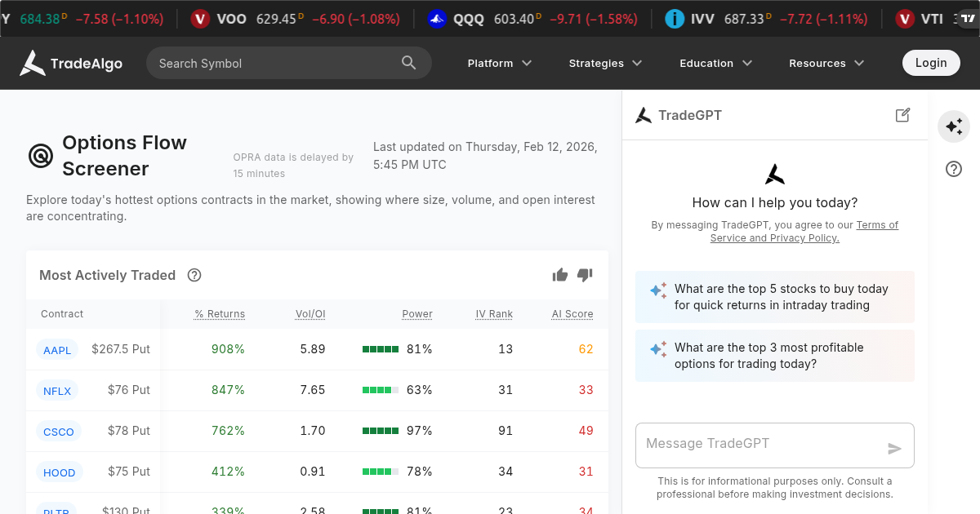Click the AI Score 62 value
980x514 pixels.
pos(586,349)
